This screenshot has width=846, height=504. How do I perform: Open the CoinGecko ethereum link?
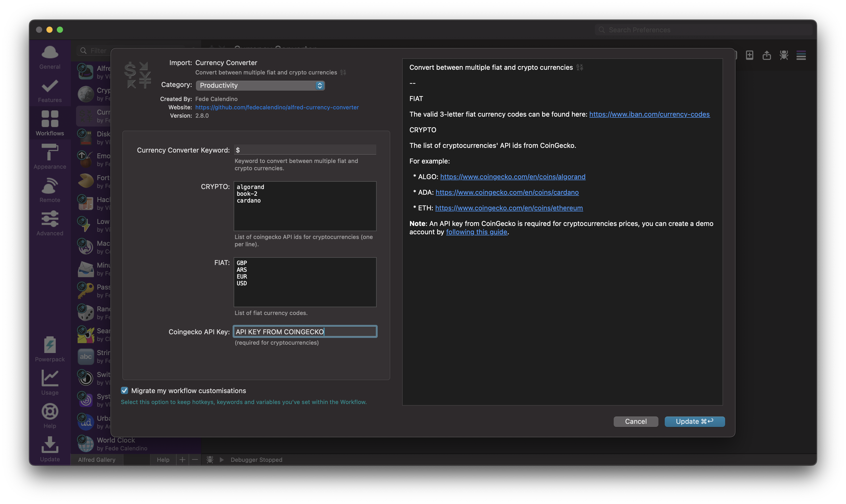pyautogui.click(x=509, y=208)
